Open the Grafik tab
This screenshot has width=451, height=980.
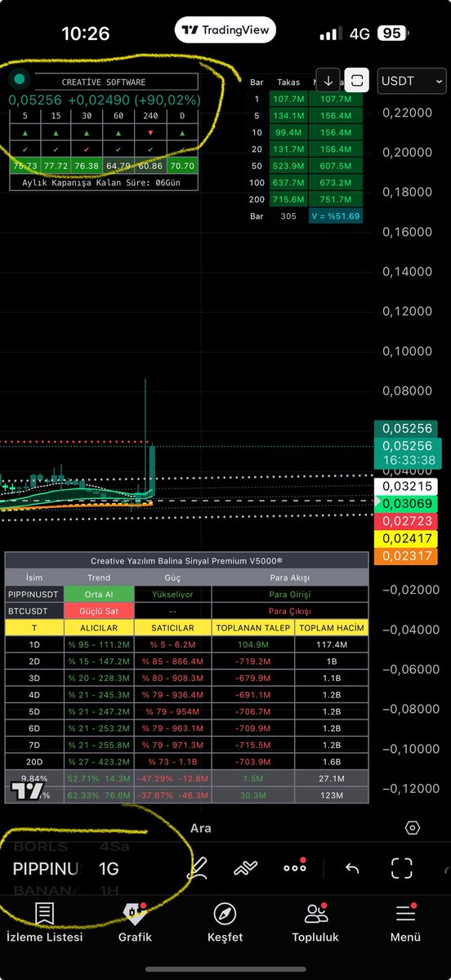tap(135, 923)
